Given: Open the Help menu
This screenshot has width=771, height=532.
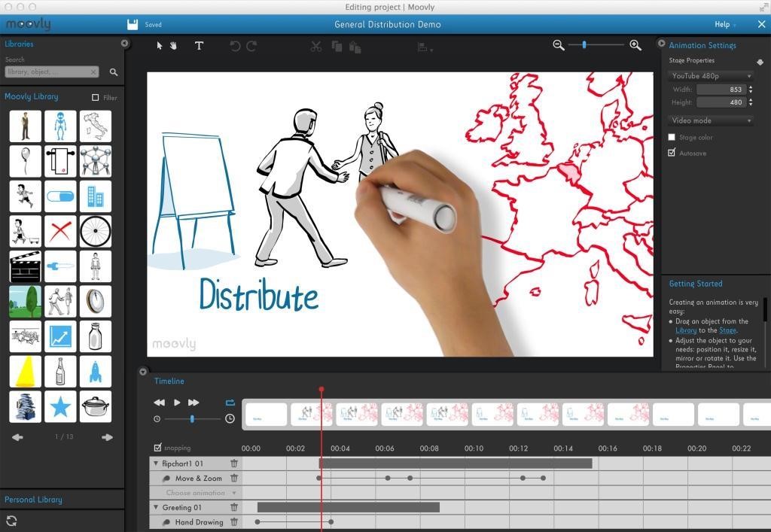Looking at the screenshot, I should pos(724,24).
